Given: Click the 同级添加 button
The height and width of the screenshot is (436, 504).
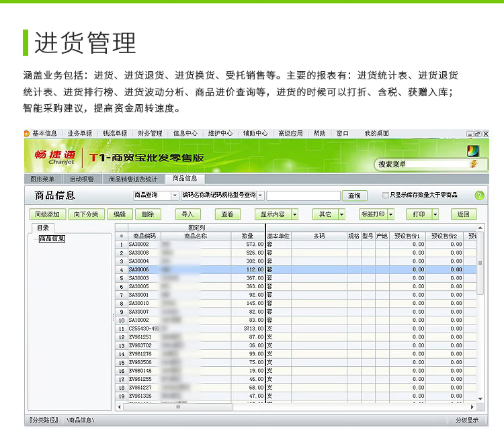Looking at the screenshot, I should click(48, 214).
